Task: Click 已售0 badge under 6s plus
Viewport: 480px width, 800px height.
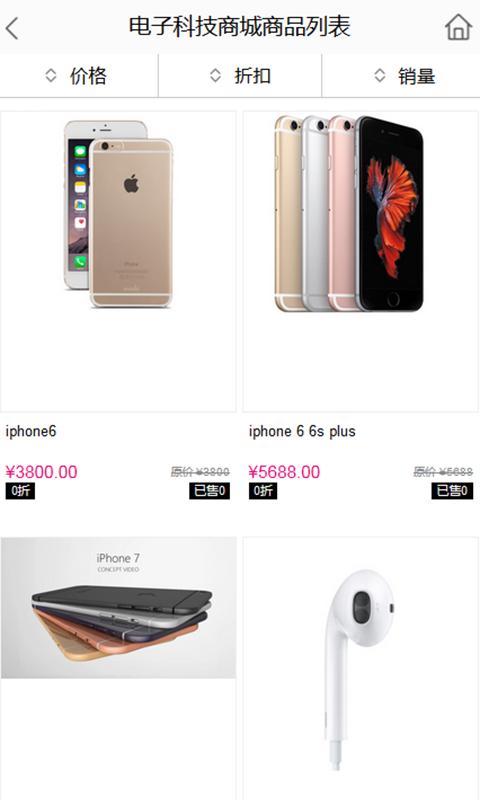Action: pos(452,491)
